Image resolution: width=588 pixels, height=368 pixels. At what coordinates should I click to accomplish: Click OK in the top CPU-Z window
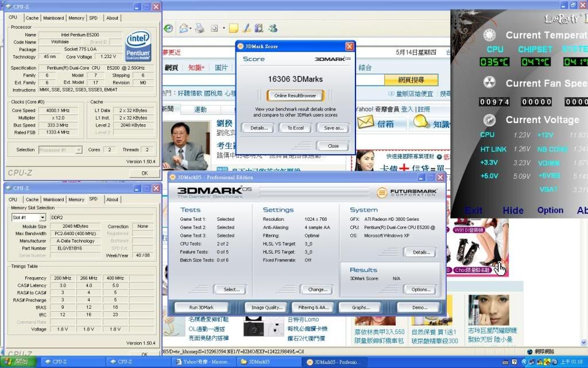144,173
